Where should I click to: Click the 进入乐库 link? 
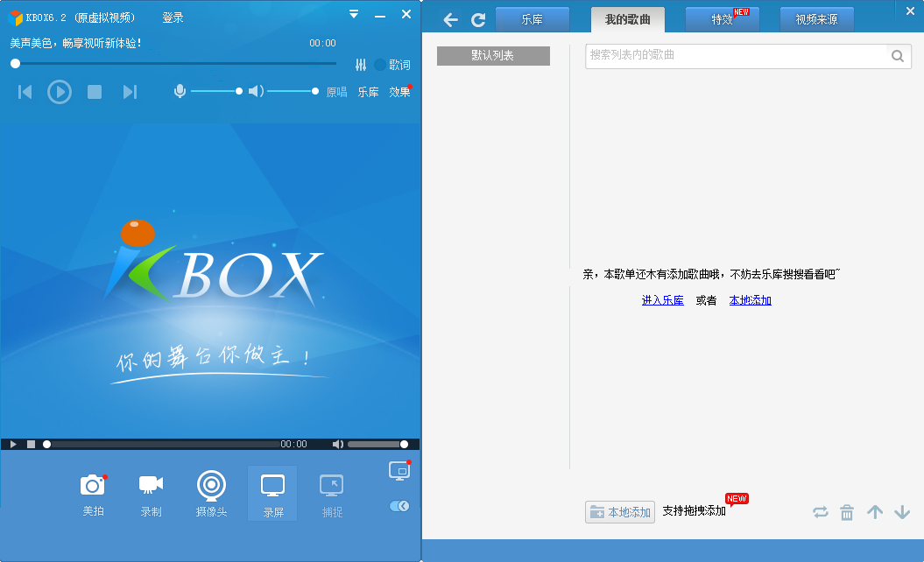click(x=662, y=300)
